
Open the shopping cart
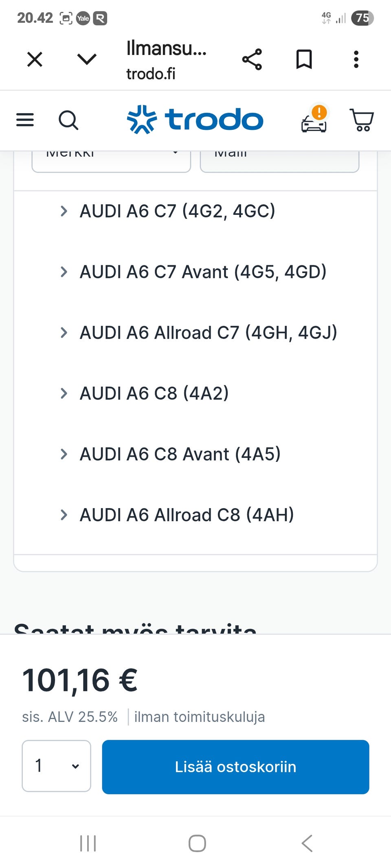click(361, 120)
